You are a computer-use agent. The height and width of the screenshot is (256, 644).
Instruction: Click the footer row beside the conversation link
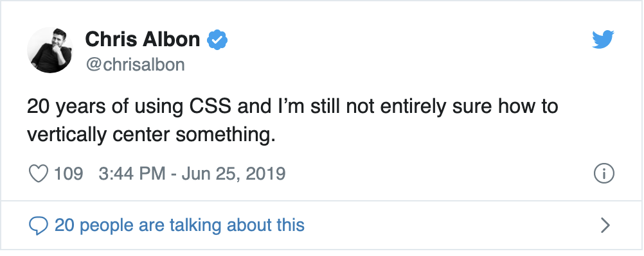click(x=452, y=225)
